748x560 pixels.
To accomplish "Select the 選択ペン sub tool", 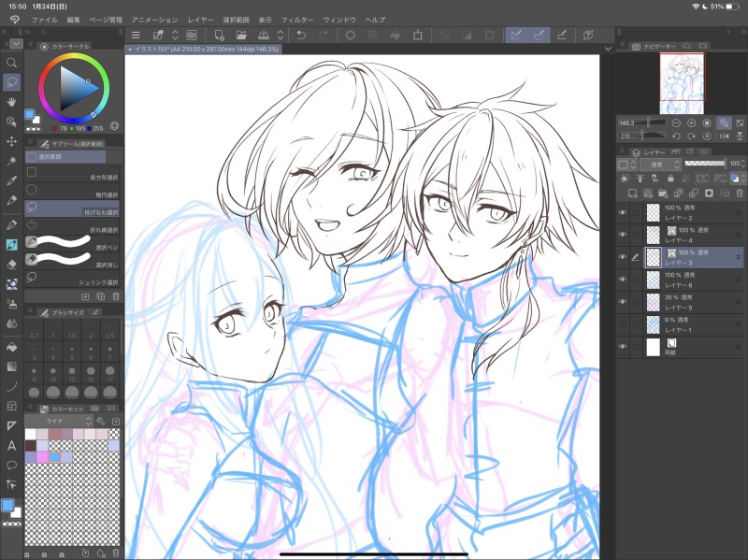I will (72, 244).
